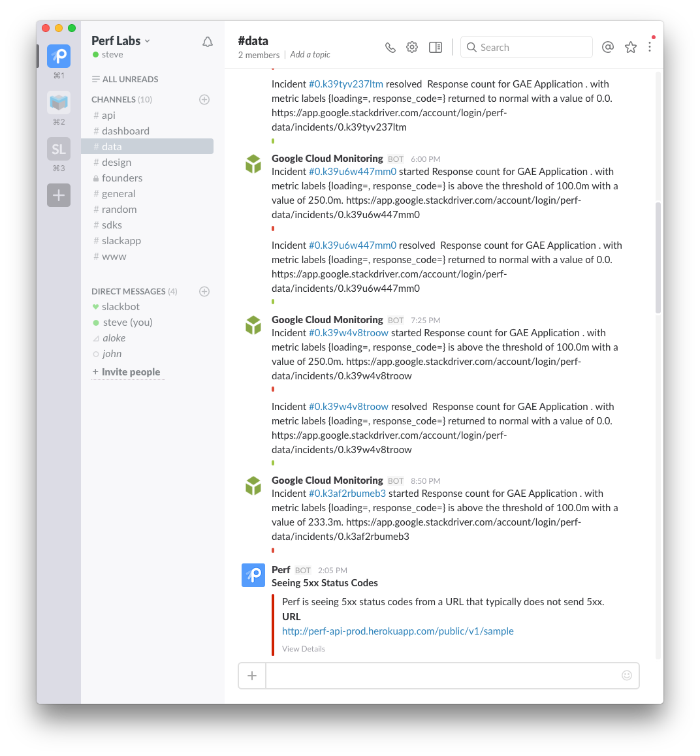Click the message input field
The height and width of the screenshot is (756, 700).
443,676
